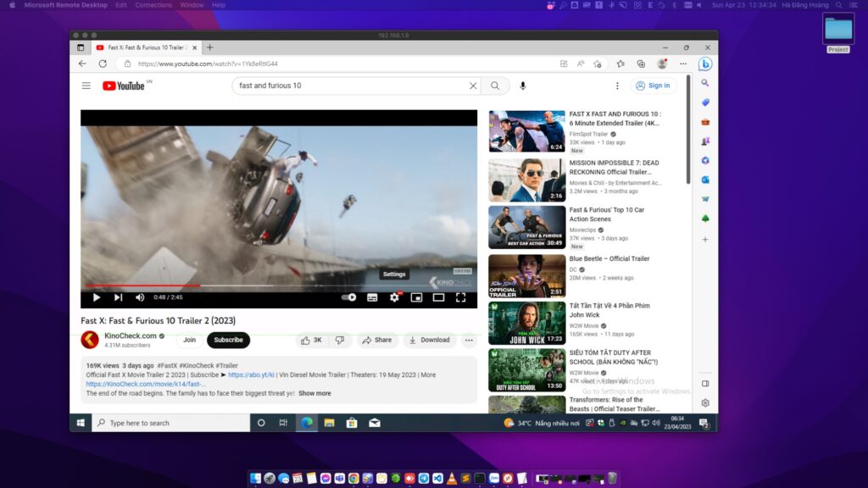Open more actions ellipsis under video
This screenshot has width=868, height=488.
pos(469,341)
